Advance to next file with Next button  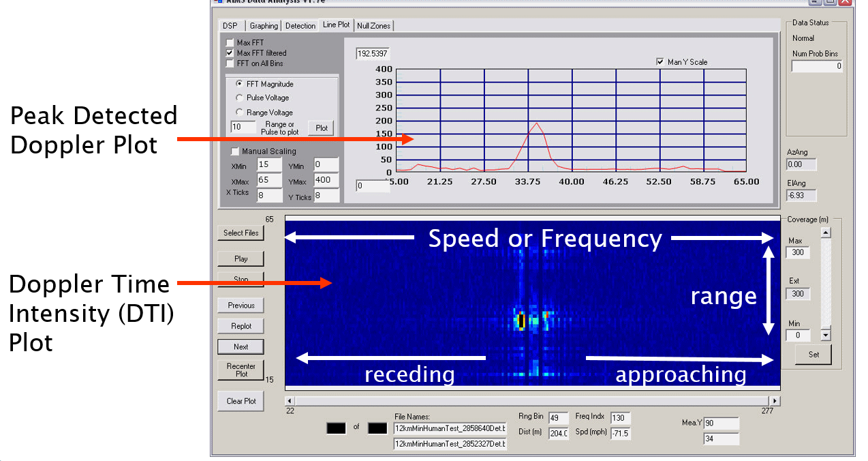tap(241, 346)
